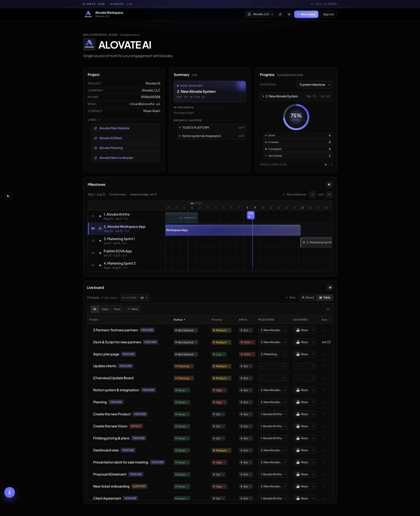Open the Alovate Main Website link

126,128
